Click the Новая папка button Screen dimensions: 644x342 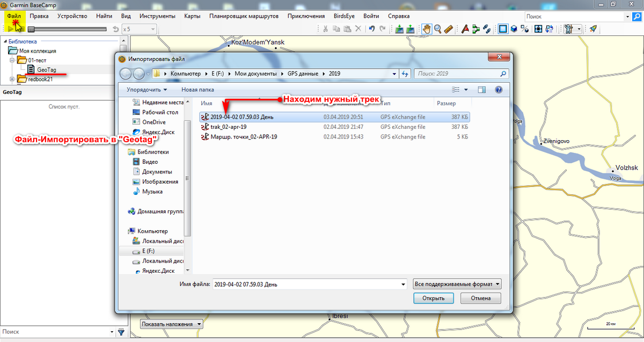coord(197,90)
